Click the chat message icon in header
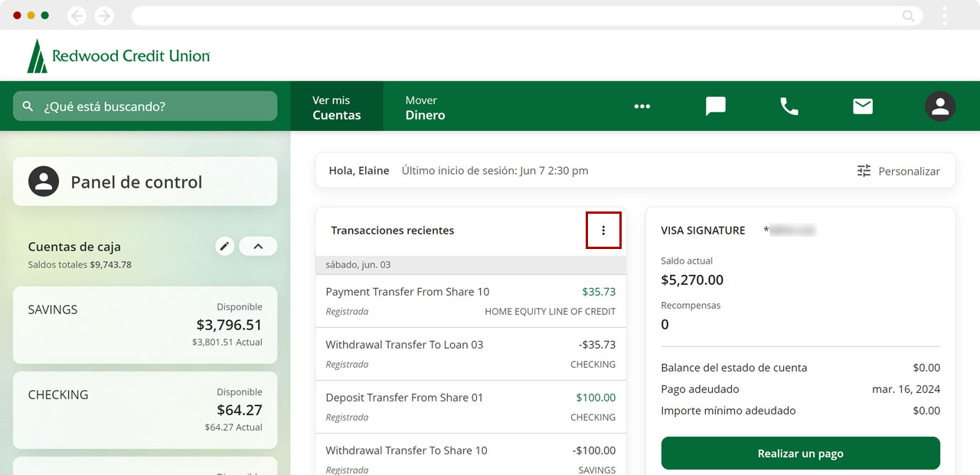Image resolution: width=980 pixels, height=475 pixels. 715,106
